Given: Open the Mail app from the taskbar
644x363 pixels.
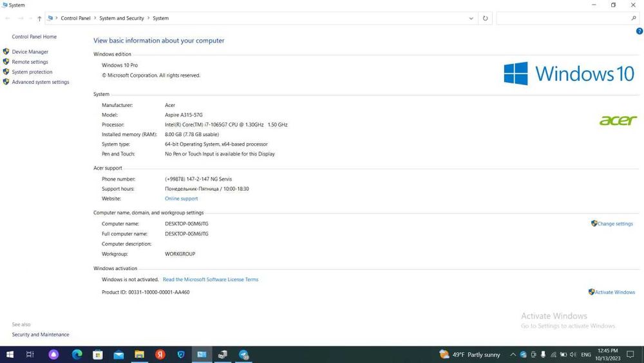Looking at the screenshot, I should (x=118, y=355).
